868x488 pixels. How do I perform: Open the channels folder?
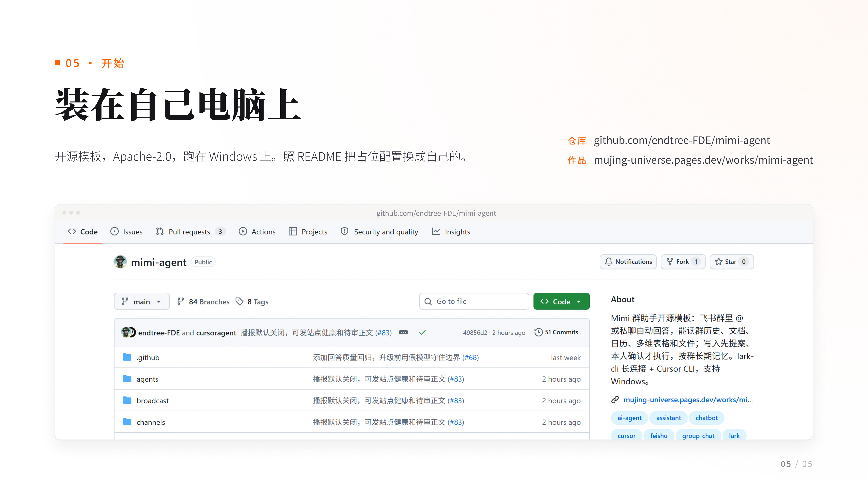(151, 422)
